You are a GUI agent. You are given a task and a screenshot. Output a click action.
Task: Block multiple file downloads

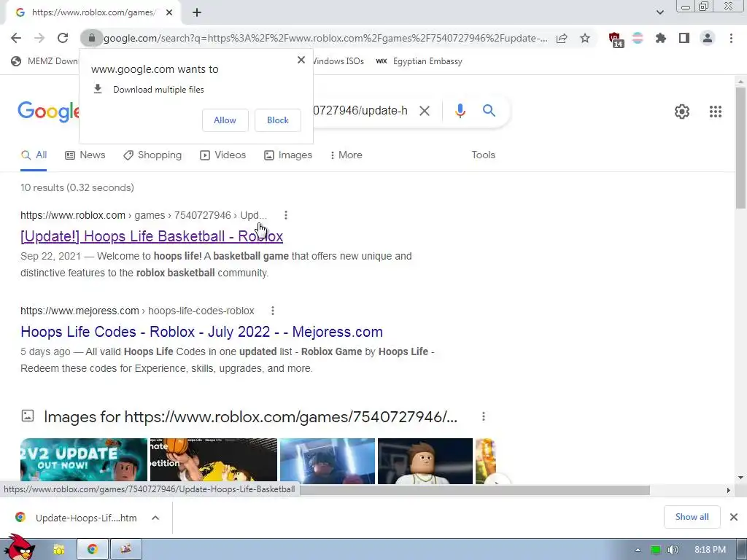pos(278,120)
